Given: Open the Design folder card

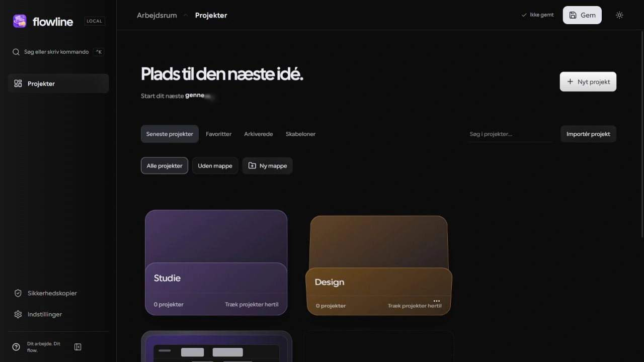Looking at the screenshot, I should tap(379, 265).
